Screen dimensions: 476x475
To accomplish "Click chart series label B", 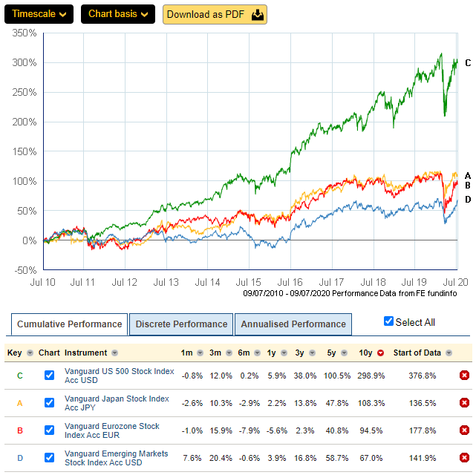I will [x=468, y=186].
